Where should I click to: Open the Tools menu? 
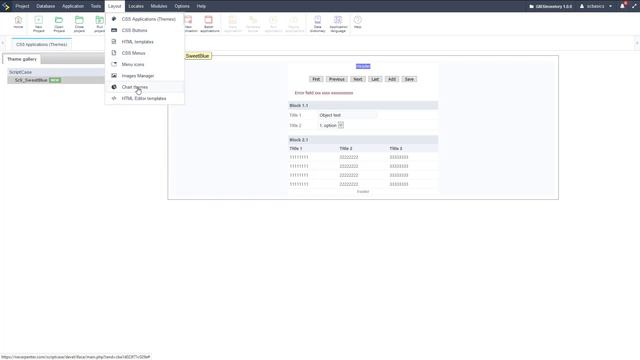pos(96,6)
